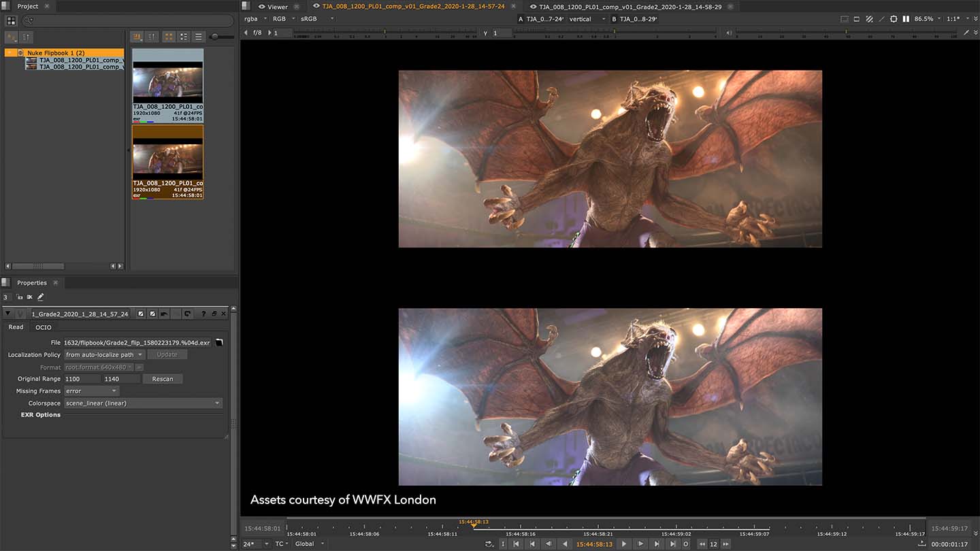
Task: Click the pencil edit icon in Properties
Action: click(41, 297)
